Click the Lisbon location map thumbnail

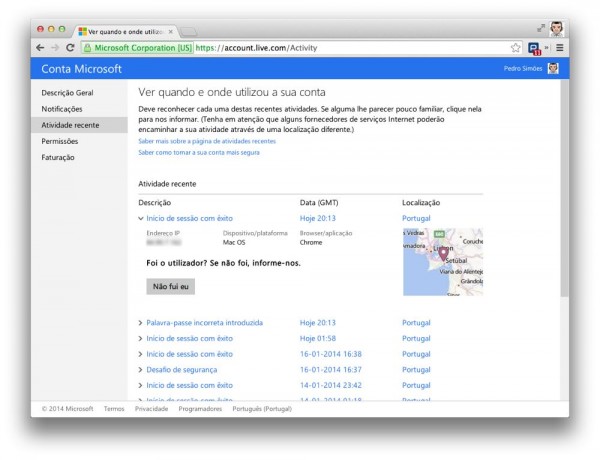(443, 262)
